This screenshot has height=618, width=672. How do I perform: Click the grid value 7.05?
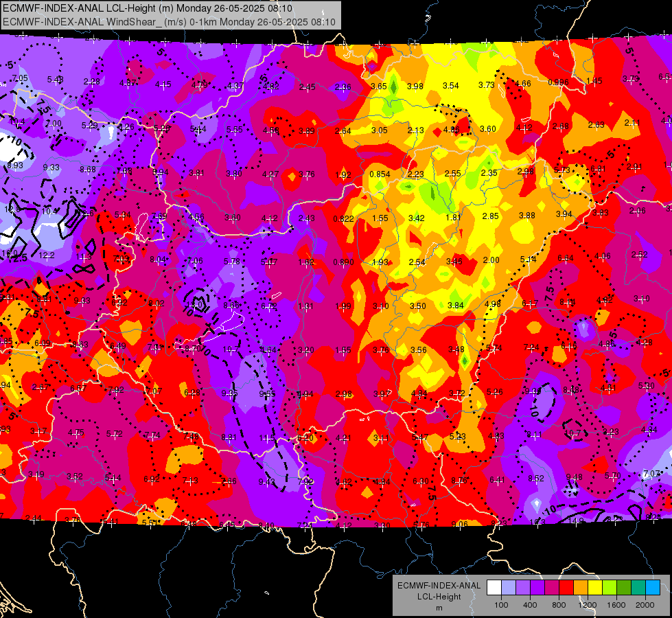pyautogui.click(x=20, y=78)
